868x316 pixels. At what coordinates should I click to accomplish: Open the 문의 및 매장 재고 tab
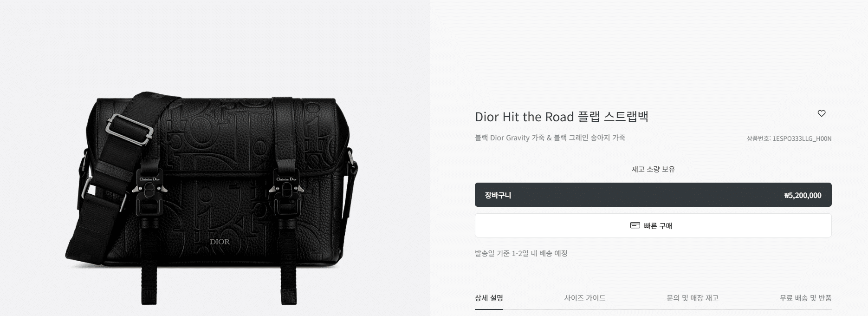(x=693, y=298)
